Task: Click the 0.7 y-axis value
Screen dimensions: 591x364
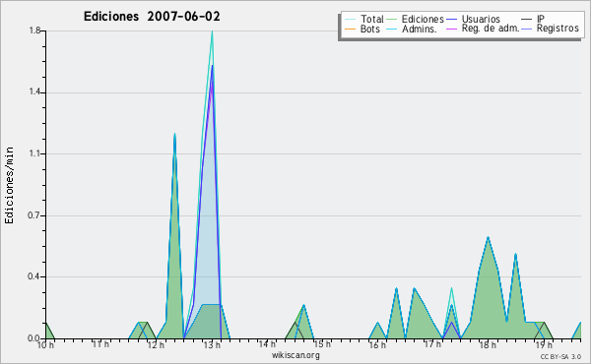Action: click(x=34, y=215)
